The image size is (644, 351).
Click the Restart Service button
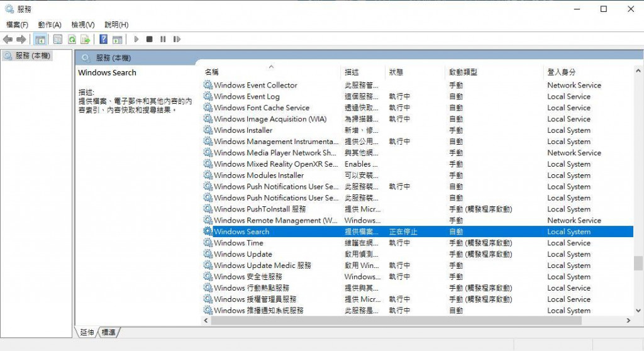click(177, 40)
